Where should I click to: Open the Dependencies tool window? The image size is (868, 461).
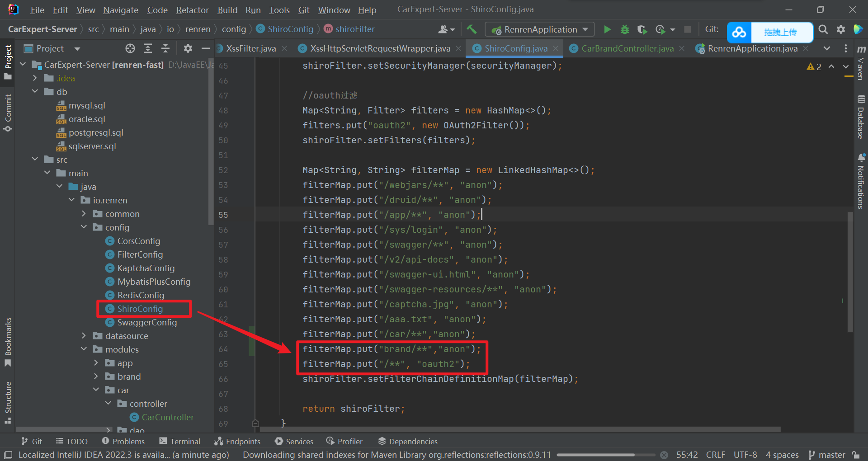[x=408, y=441]
